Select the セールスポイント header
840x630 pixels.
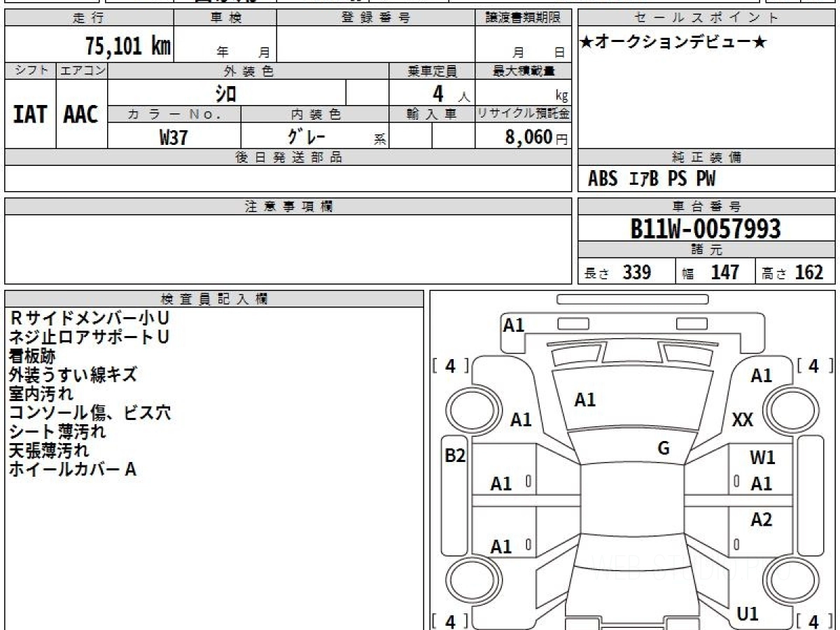(707, 18)
